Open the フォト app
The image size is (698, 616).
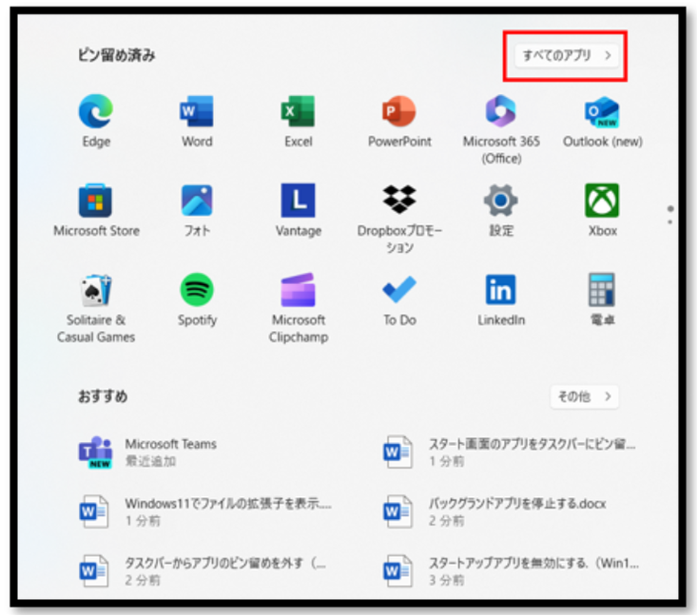[x=197, y=210]
